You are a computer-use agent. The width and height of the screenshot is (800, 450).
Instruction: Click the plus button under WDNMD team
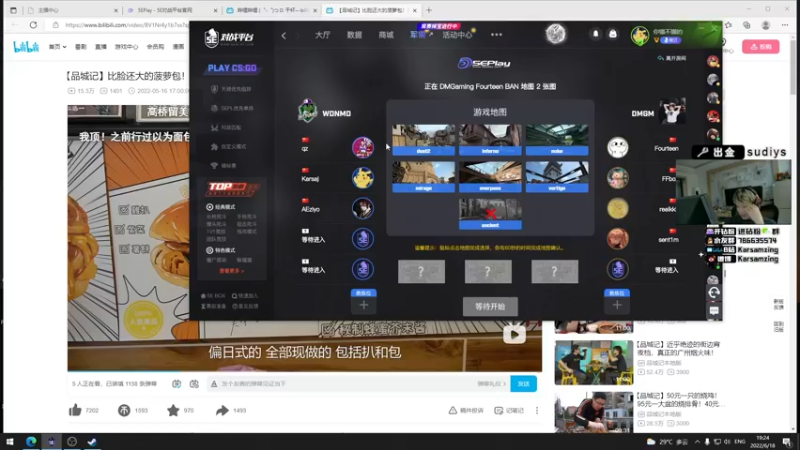coord(363,305)
